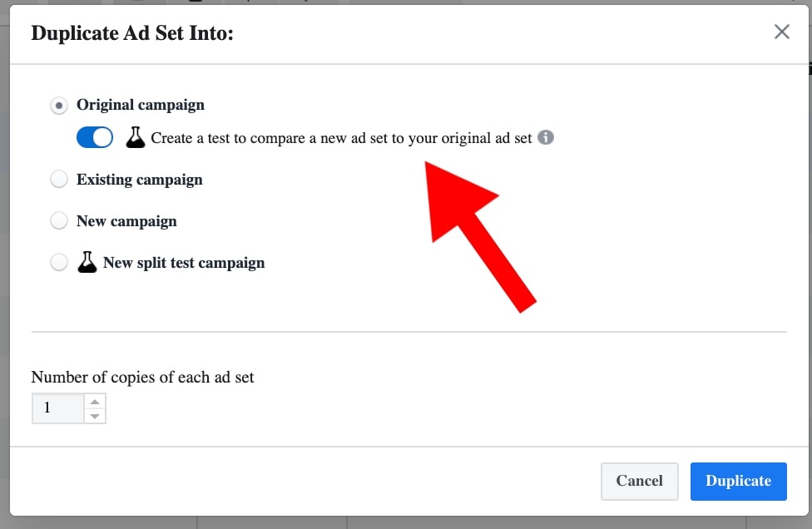The height and width of the screenshot is (529, 812).
Task: Choose the Existing campaign radio option
Action: coord(59,180)
